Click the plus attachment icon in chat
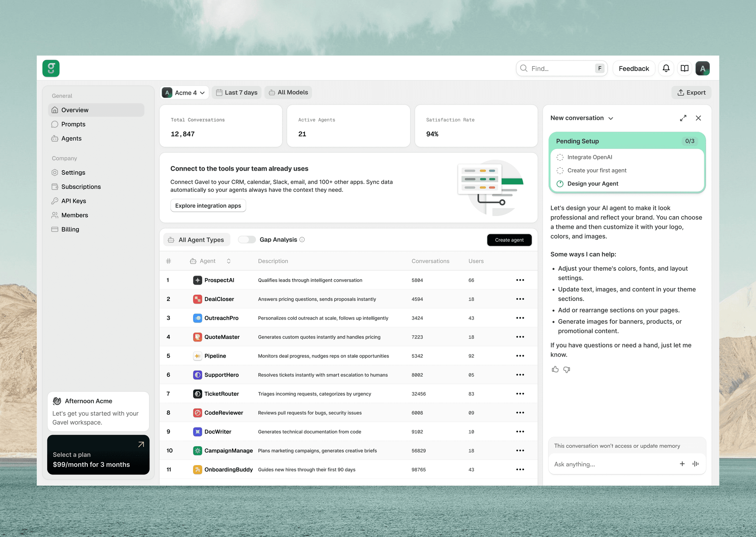756x537 pixels. tap(682, 464)
